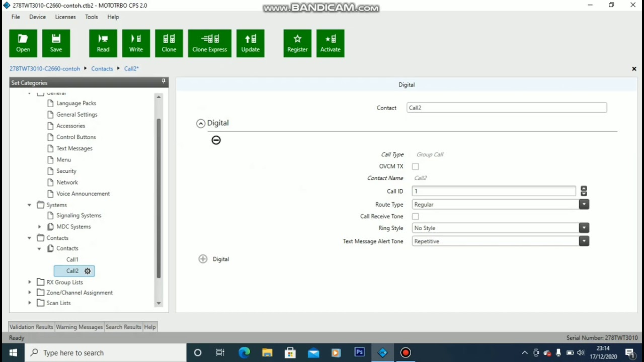Click the Call ID input field
Screen dimensions: 644x362
[494, 191]
